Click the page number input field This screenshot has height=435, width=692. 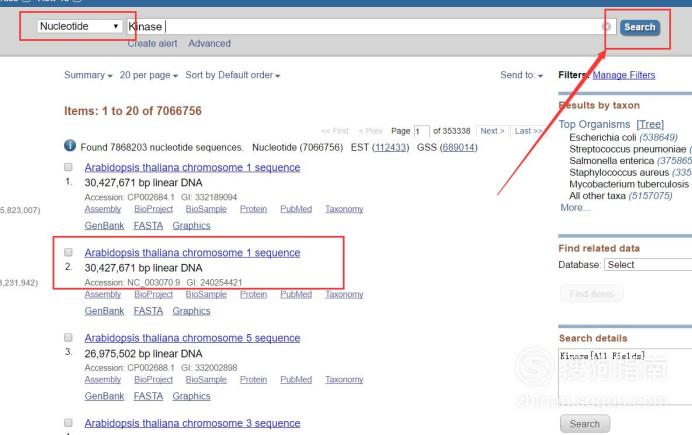click(421, 131)
